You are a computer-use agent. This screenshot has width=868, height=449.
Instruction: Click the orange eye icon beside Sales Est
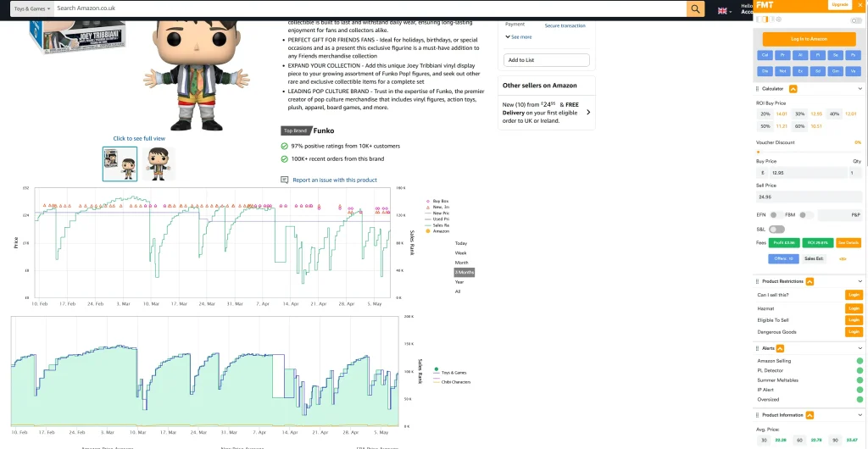(843, 258)
